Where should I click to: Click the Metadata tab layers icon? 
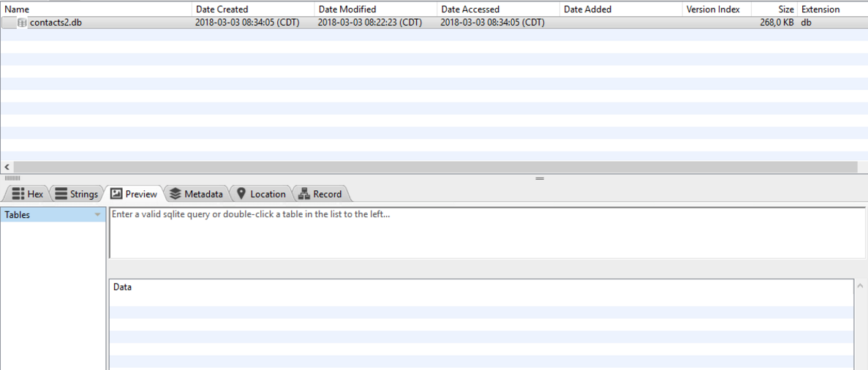click(x=176, y=194)
